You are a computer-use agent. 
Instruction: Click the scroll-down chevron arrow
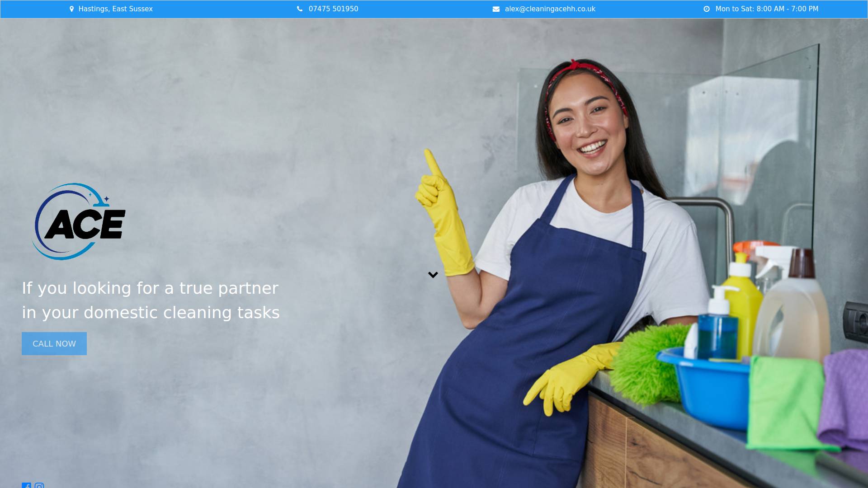pyautogui.click(x=433, y=275)
